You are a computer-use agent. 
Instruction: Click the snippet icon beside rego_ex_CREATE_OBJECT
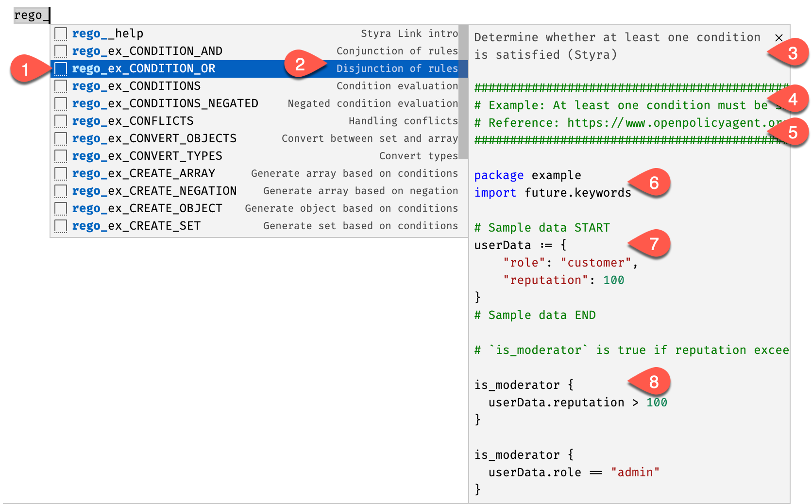(61, 208)
